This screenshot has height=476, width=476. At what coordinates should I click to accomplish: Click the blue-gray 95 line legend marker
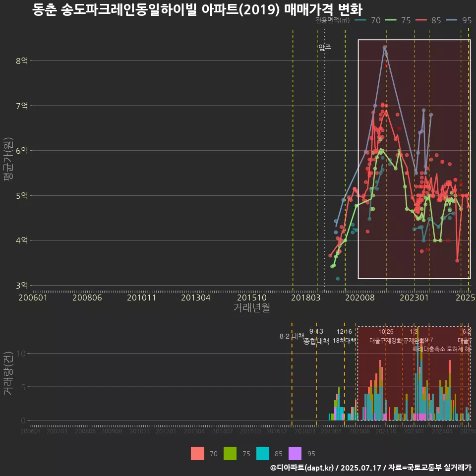pyautogui.click(x=451, y=20)
